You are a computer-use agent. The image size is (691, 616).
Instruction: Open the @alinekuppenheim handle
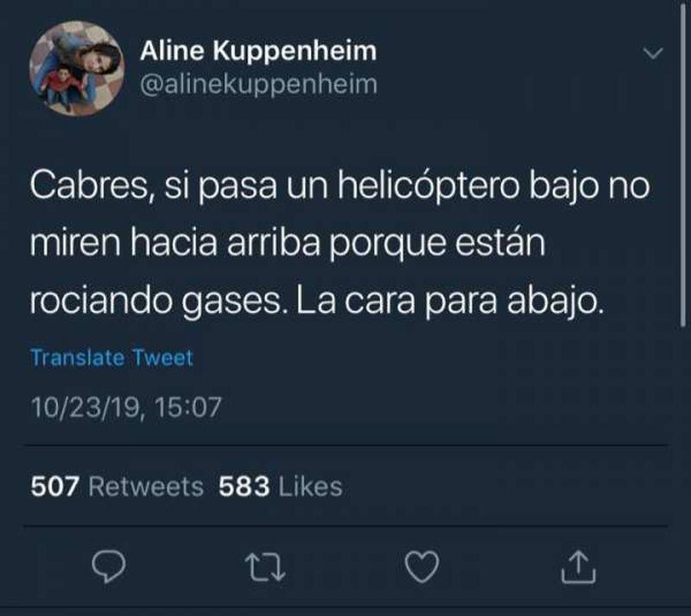click(x=258, y=84)
